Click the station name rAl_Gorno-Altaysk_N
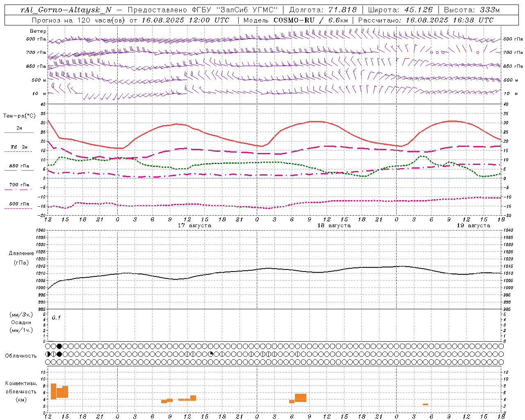The height and width of the screenshot is (420, 525). point(66,10)
